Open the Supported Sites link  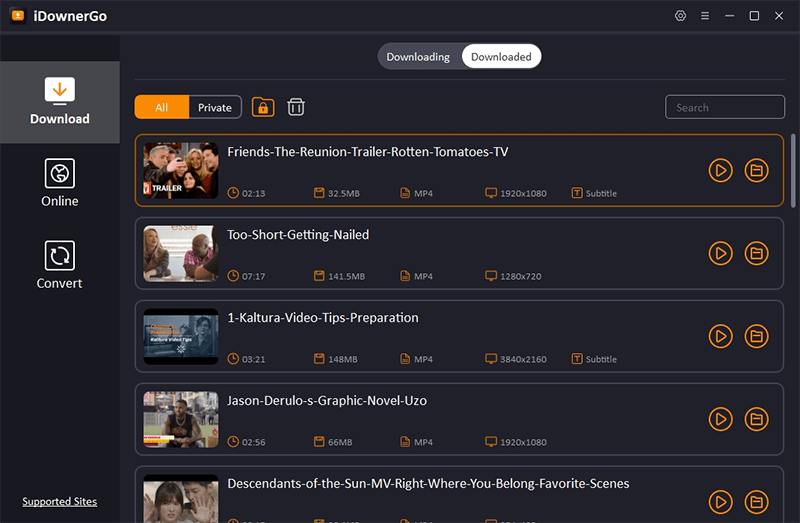[60, 502]
